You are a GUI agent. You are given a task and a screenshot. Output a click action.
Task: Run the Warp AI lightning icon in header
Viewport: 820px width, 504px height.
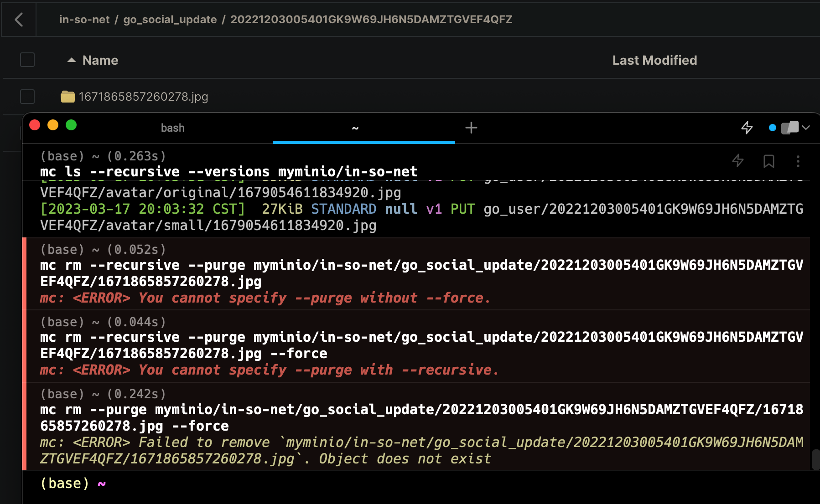pyautogui.click(x=747, y=128)
